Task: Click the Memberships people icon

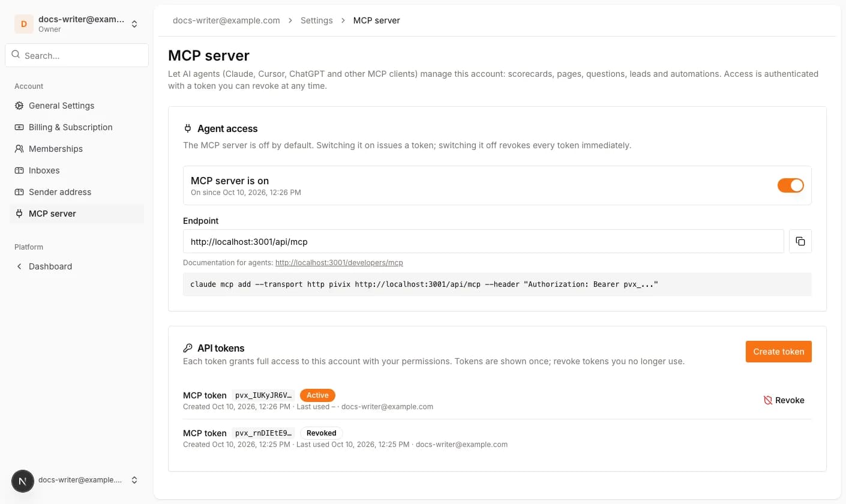Action: point(19,149)
